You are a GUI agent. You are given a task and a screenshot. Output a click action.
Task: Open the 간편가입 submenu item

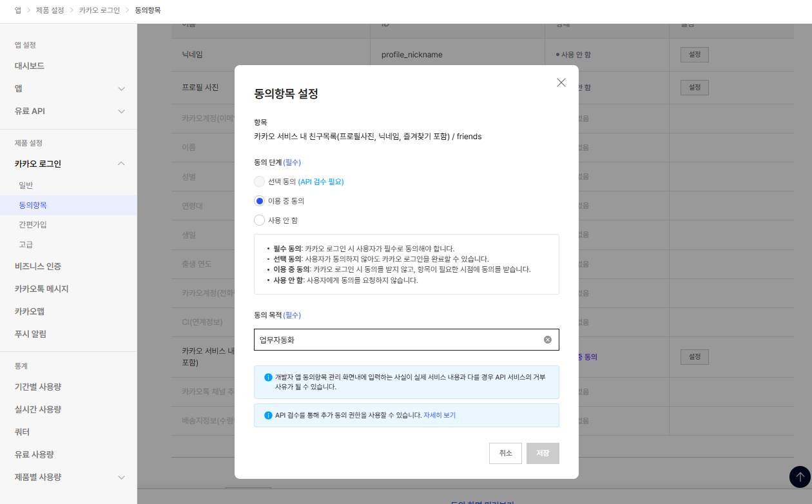coord(33,225)
